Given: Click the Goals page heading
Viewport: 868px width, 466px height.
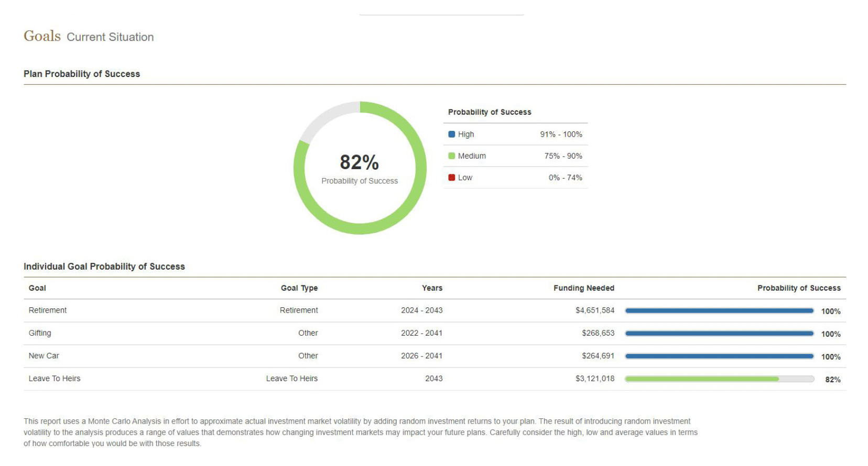Looking at the screenshot, I should (42, 36).
